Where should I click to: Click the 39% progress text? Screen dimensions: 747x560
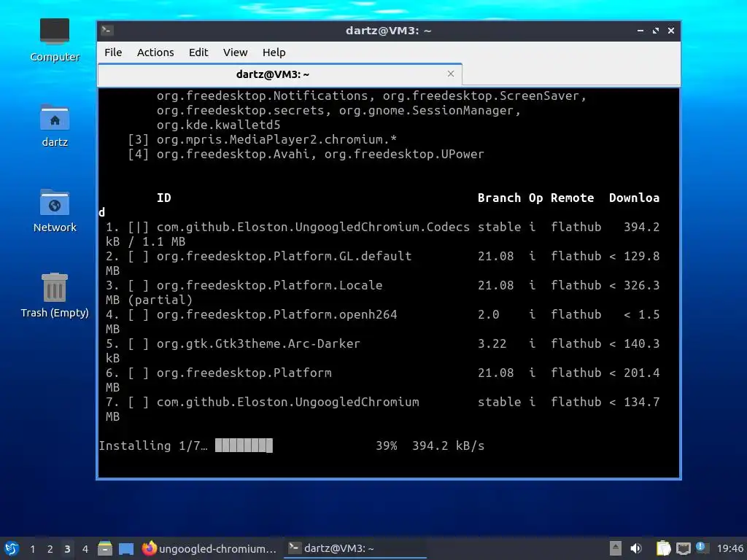387,446
